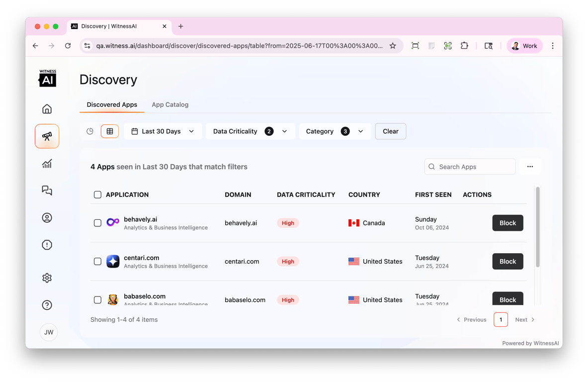Block the behavely.ai application
The image size is (588, 382).
click(507, 223)
